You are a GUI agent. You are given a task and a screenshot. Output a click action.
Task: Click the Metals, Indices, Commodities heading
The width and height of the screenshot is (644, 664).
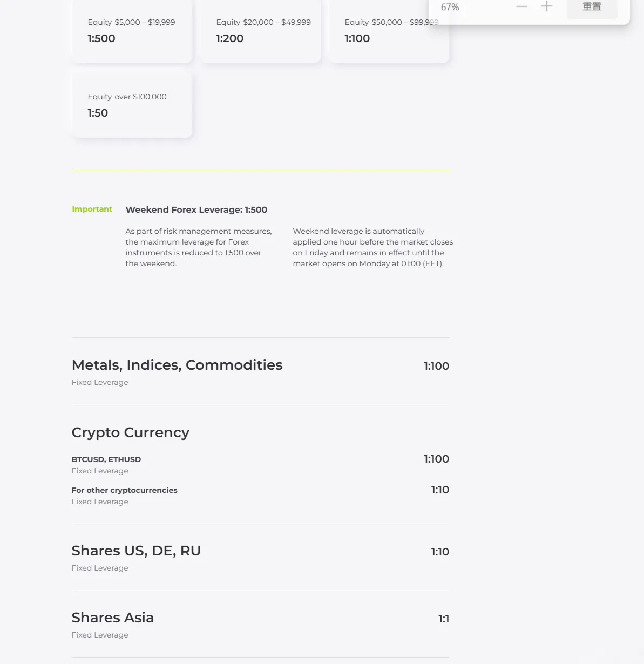point(177,365)
